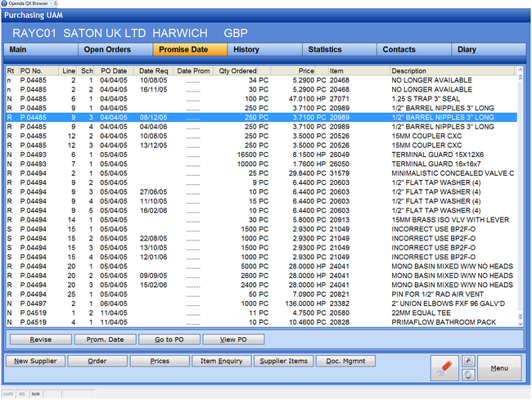Click the Menu button
This screenshot has width=532, height=400.
click(x=499, y=368)
